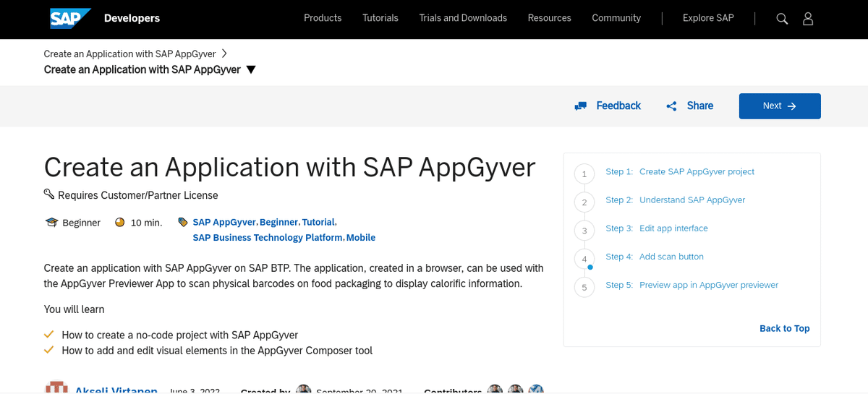This screenshot has height=394, width=868.
Task: Click the Feedback link
Action: [x=618, y=106]
